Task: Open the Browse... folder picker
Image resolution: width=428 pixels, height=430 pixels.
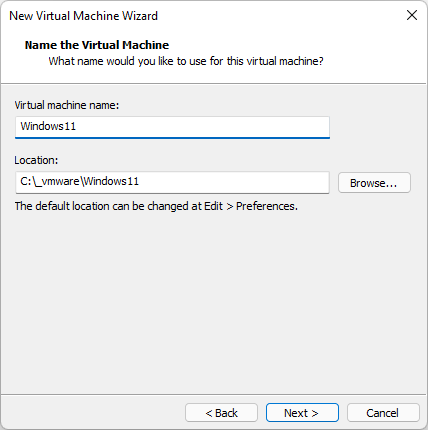Action: point(374,183)
